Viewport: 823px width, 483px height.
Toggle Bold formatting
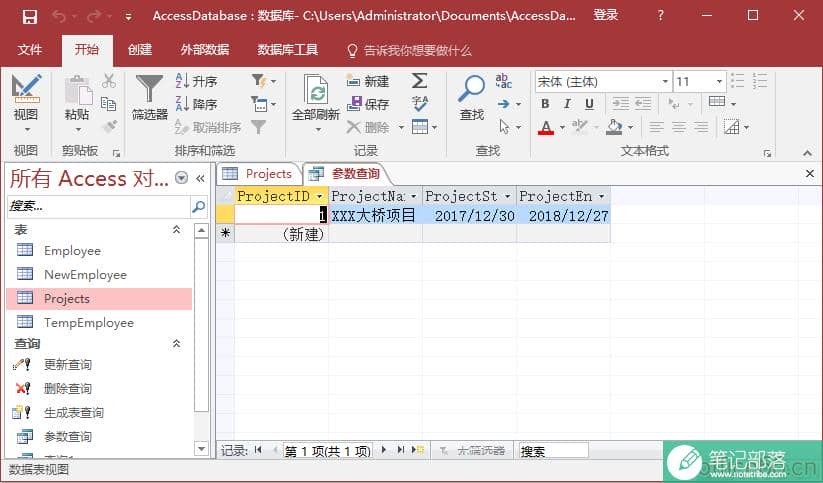(x=545, y=104)
